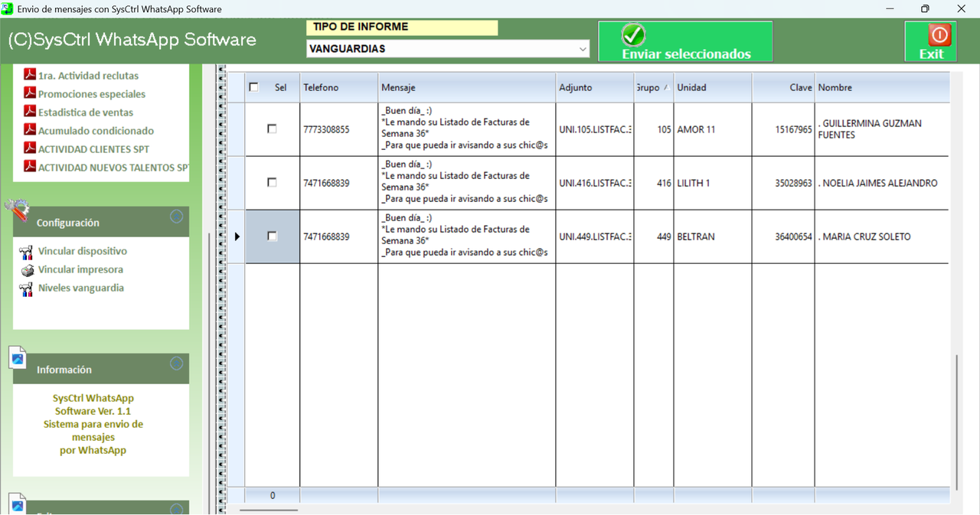
Task: Click the Niveles vanguardia tools icon
Action: 27,288
